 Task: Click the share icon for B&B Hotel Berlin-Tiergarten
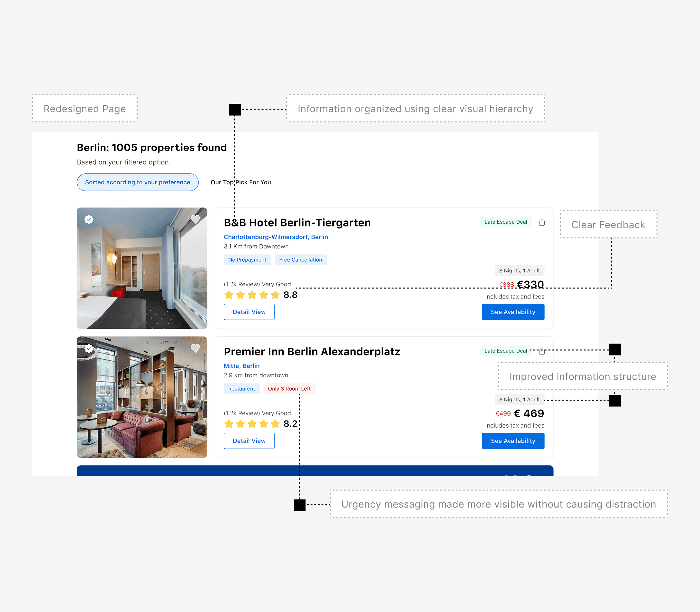click(x=541, y=222)
